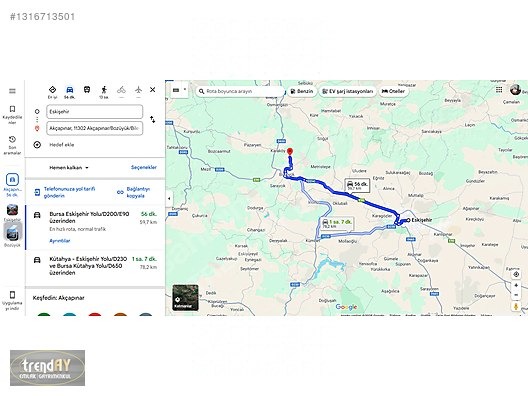This screenshot has height=396, width=528.
Task: Open the dropdown in the map's top-left corner
Action: coord(179,90)
